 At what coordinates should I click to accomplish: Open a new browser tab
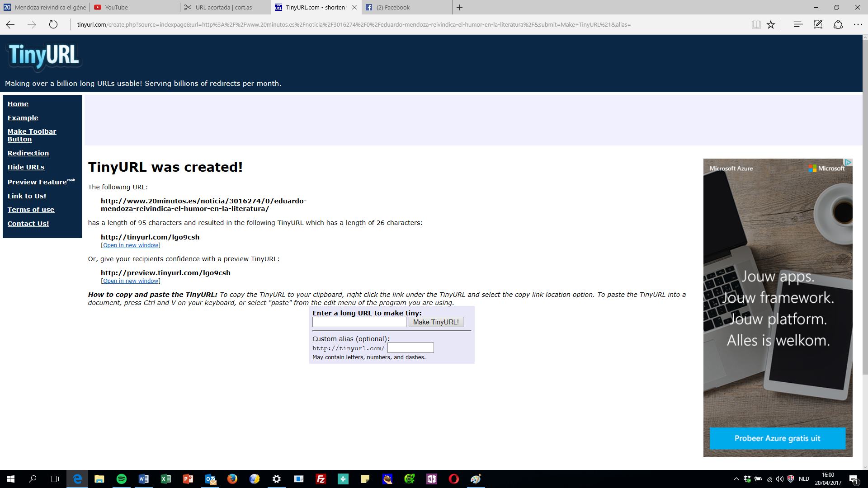pos(459,7)
